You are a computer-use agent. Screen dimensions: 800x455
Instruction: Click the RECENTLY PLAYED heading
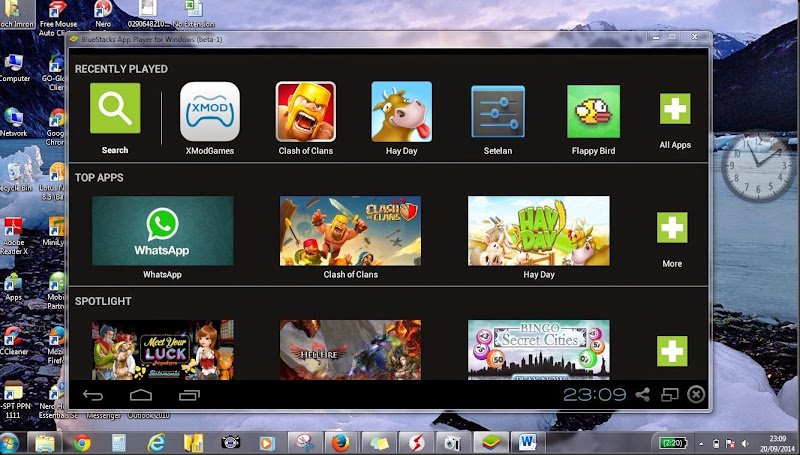coord(121,69)
